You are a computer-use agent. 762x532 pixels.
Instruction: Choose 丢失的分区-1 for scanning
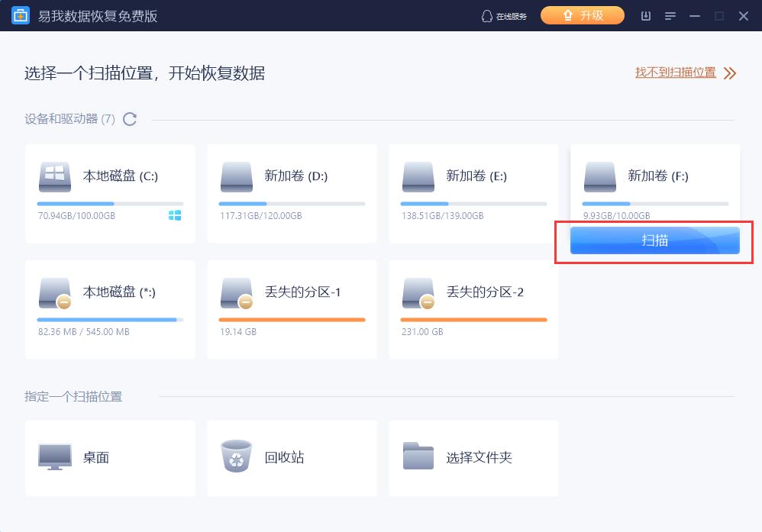291,309
